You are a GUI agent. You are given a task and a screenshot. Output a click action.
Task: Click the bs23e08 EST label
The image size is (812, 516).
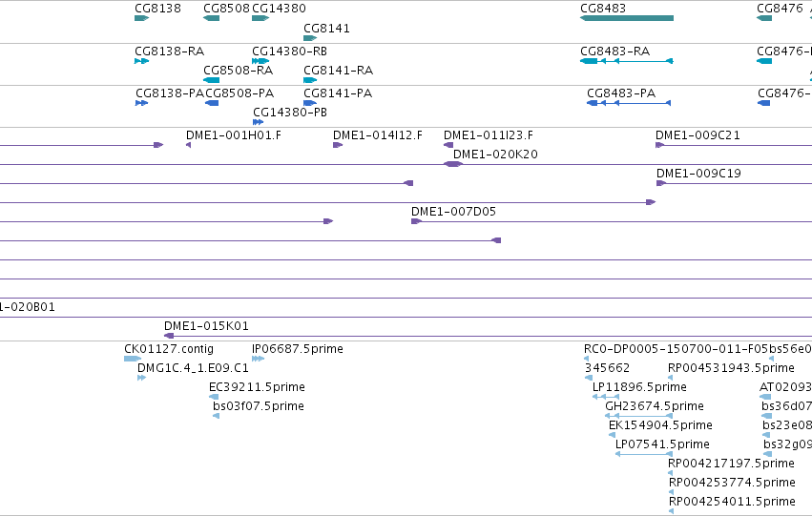pos(787,425)
